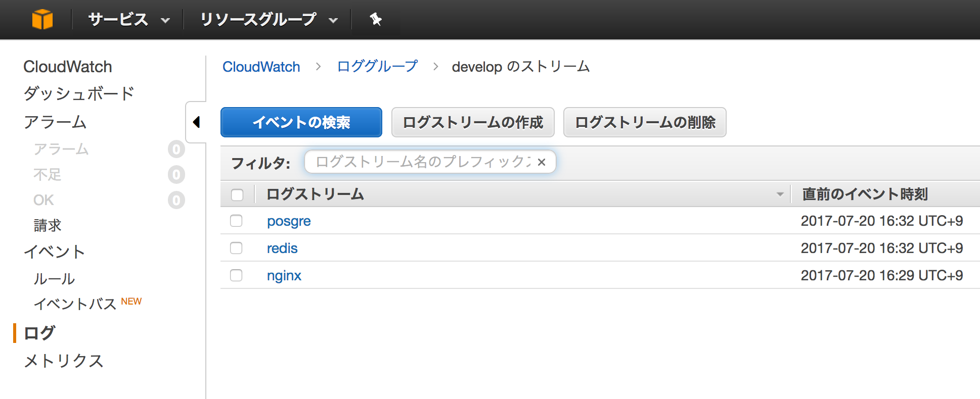
Task: Open the リソースグループ dropdown menu
Action: point(269,20)
